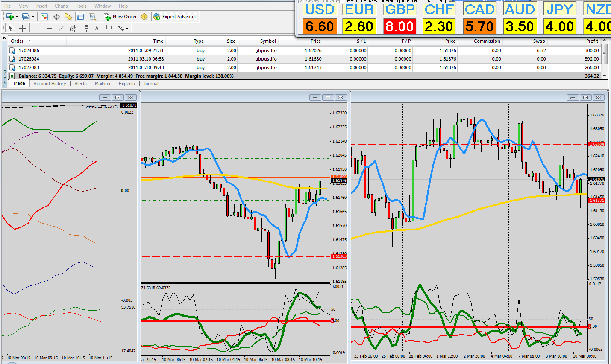
Task: Open MetaEditor via the yellow diamond icon
Action: (x=144, y=17)
